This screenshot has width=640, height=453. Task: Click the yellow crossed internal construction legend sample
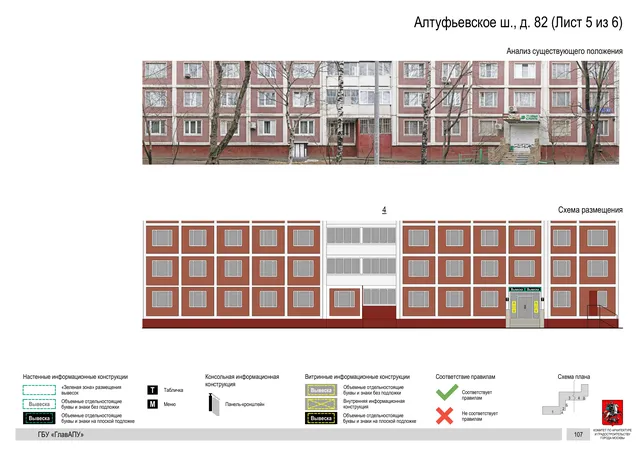pos(321,404)
